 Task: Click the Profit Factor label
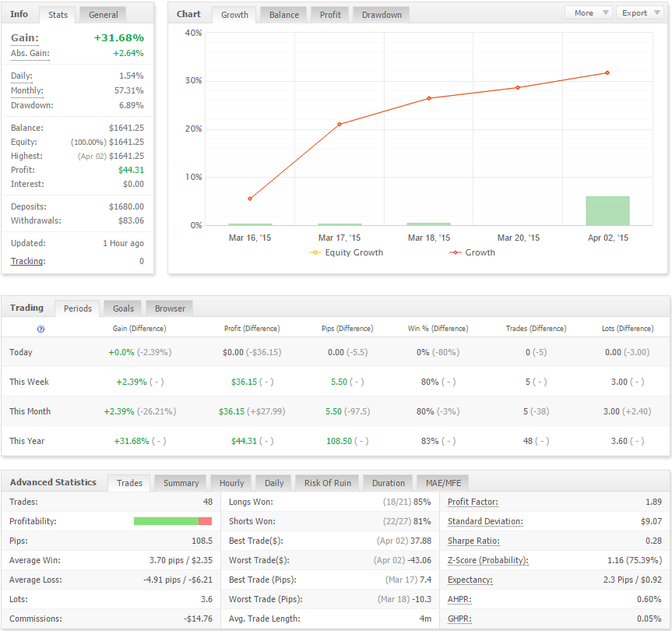pos(473,502)
